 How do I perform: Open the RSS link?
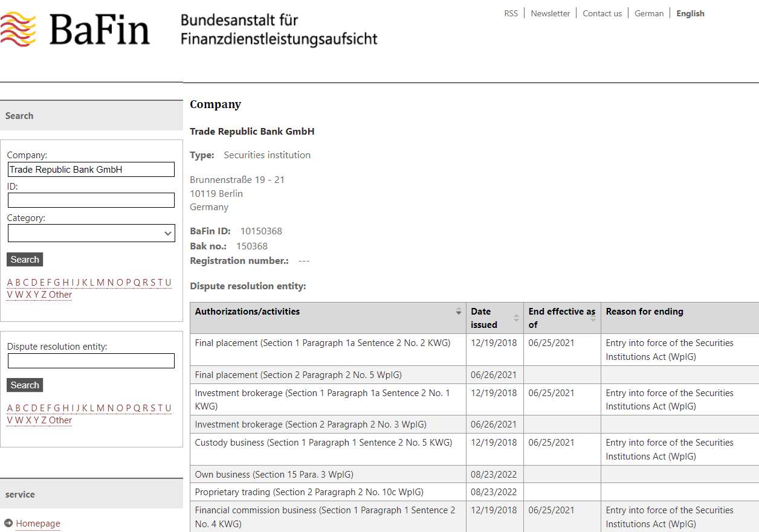point(511,13)
